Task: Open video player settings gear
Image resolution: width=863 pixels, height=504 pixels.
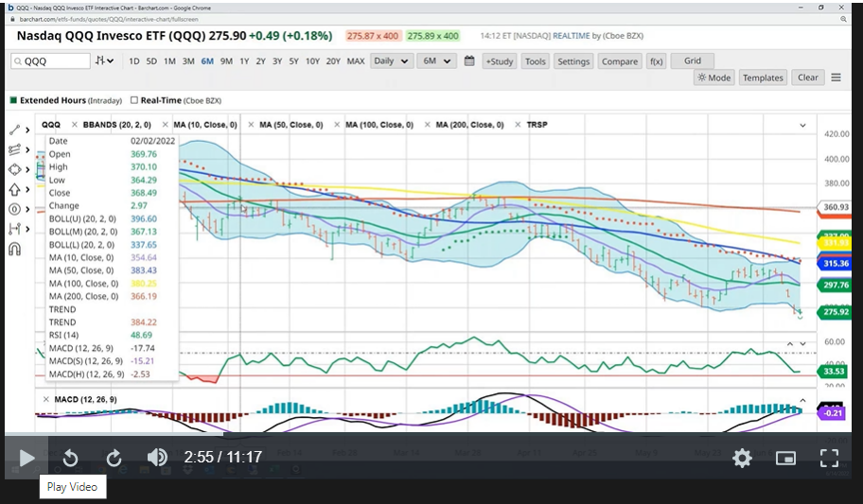Action: [742, 458]
